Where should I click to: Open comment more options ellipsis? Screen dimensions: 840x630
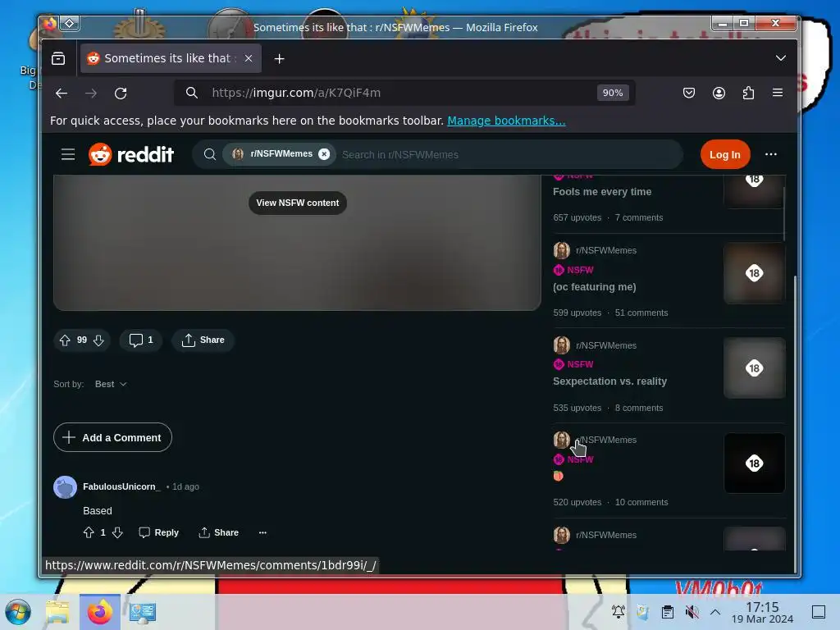pyautogui.click(x=262, y=532)
